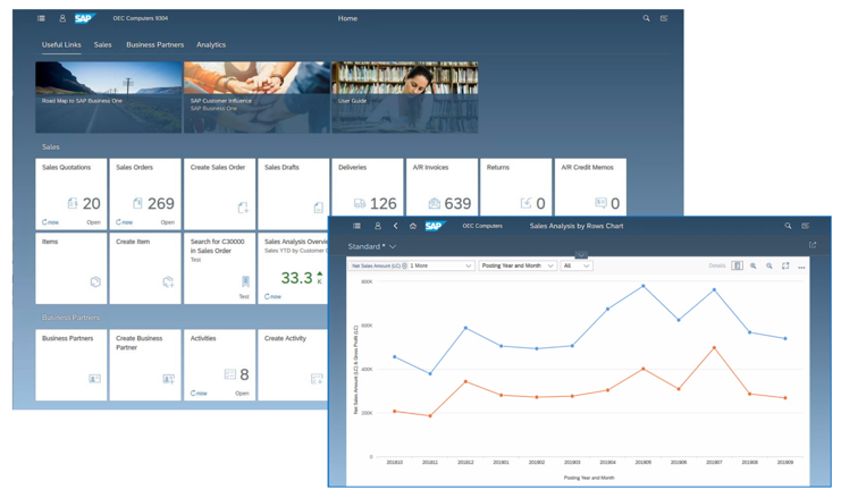
Task: Open the Items tile
Action: [x=71, y=268]
